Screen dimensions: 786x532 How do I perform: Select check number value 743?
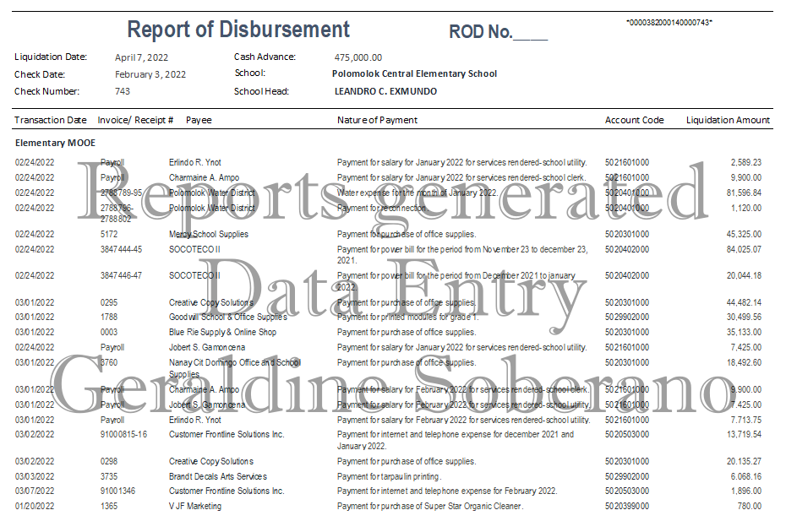(123, 91)
